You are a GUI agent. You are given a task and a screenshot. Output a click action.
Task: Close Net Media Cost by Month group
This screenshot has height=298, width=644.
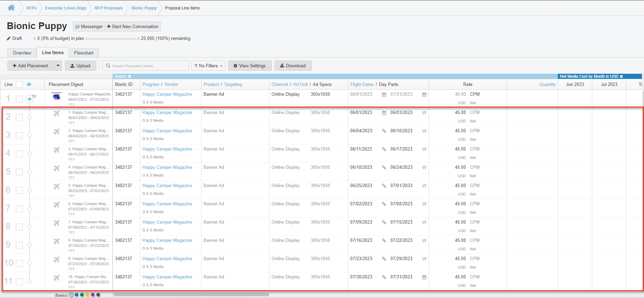point(621,76)
